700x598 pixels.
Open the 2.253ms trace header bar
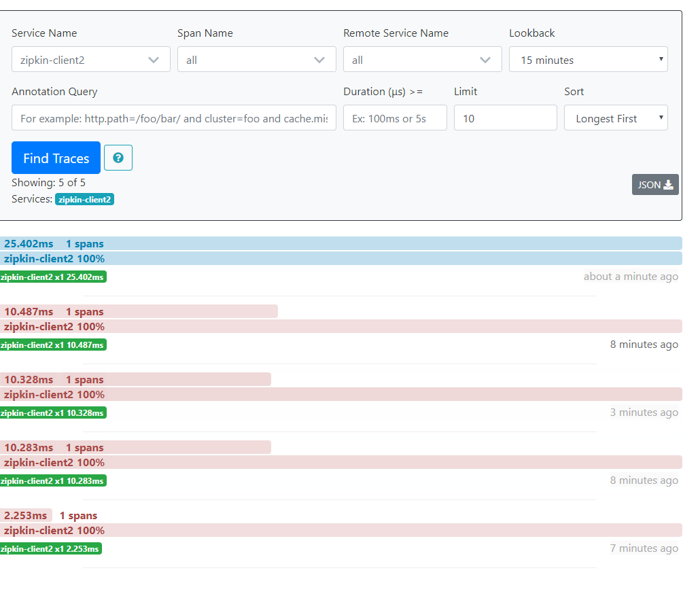click(26, 516)
